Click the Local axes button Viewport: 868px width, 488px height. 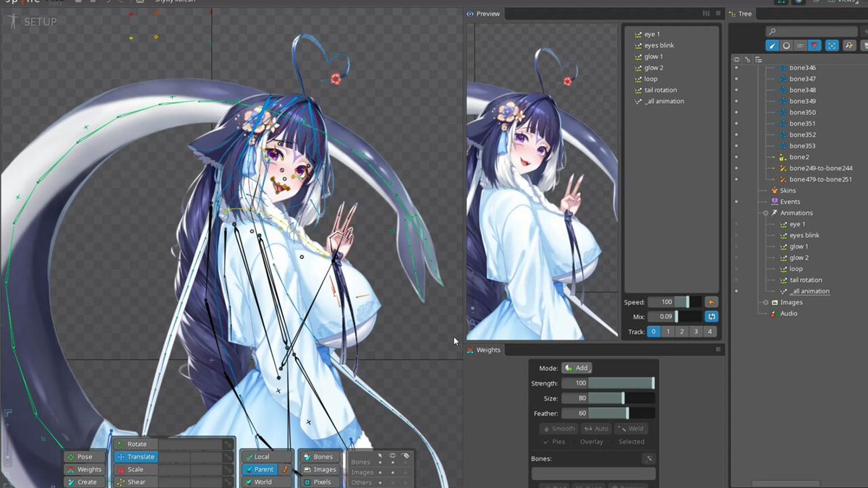[x=268, y=457]
